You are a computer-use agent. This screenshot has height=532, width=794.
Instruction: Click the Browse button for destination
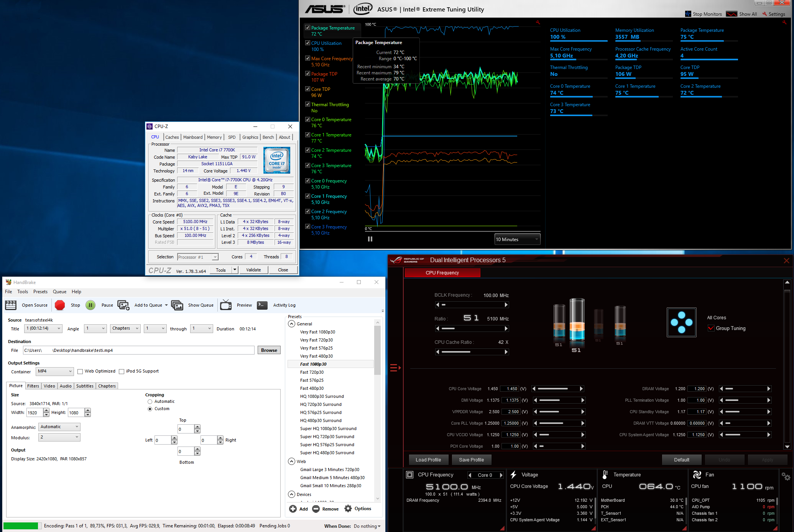coord(269,350)
